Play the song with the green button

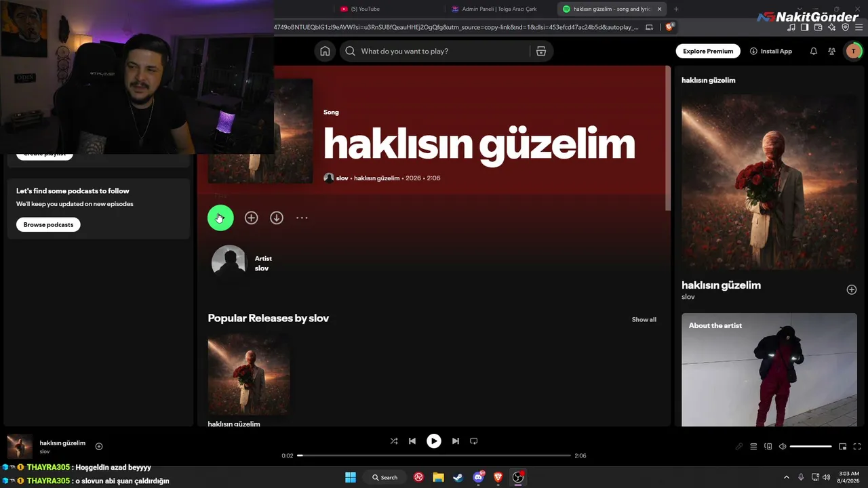[x=220, y=218]
